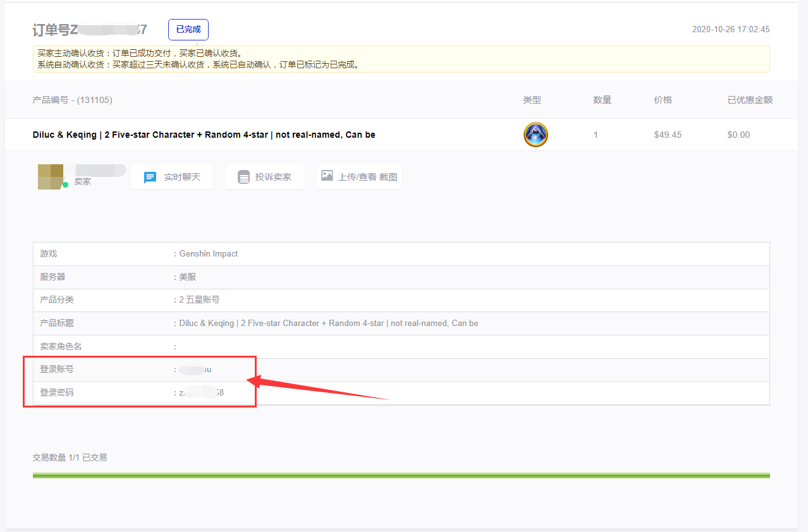Click the Genshin Impact game type icon
This screenshot has width=808, height=532.
(536, 135)
